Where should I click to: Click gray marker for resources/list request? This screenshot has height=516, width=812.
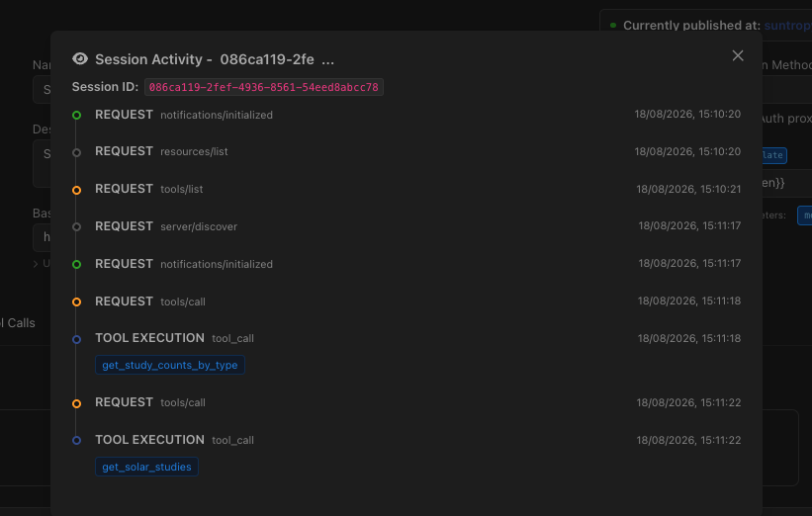[x=76, y=152]
